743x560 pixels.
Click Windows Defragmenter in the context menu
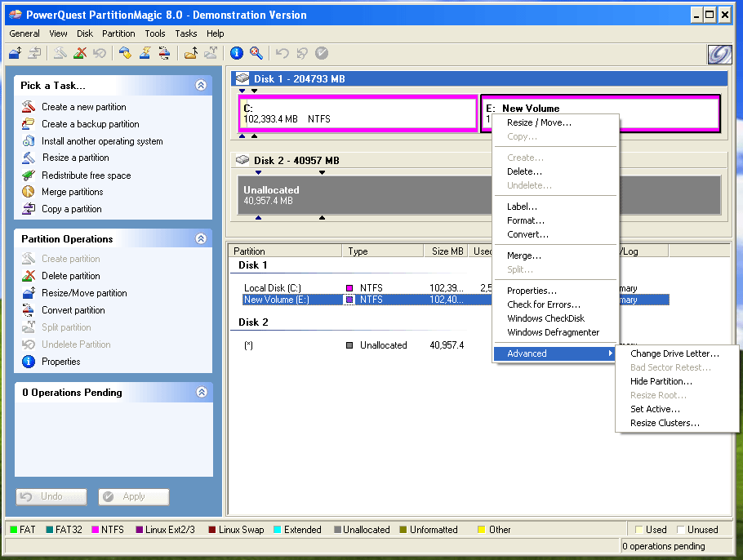pos(553,332)
